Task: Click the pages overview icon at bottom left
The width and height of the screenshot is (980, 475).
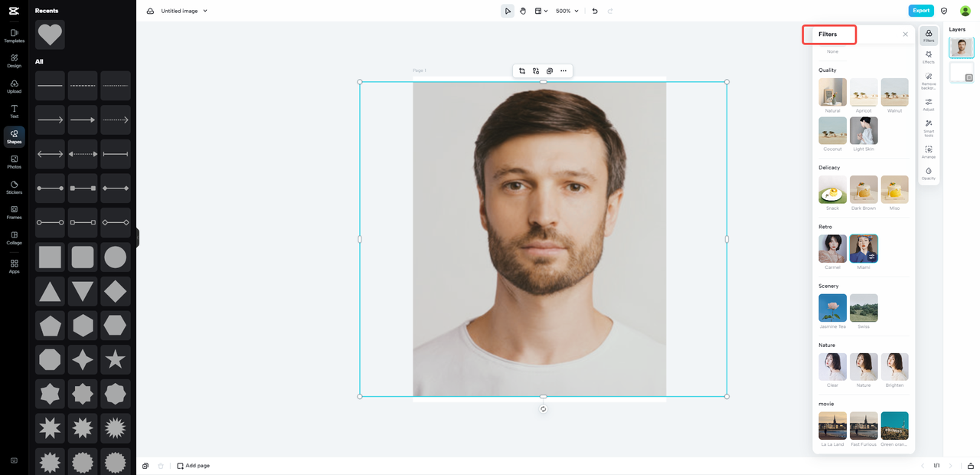Action: (145, 466)
